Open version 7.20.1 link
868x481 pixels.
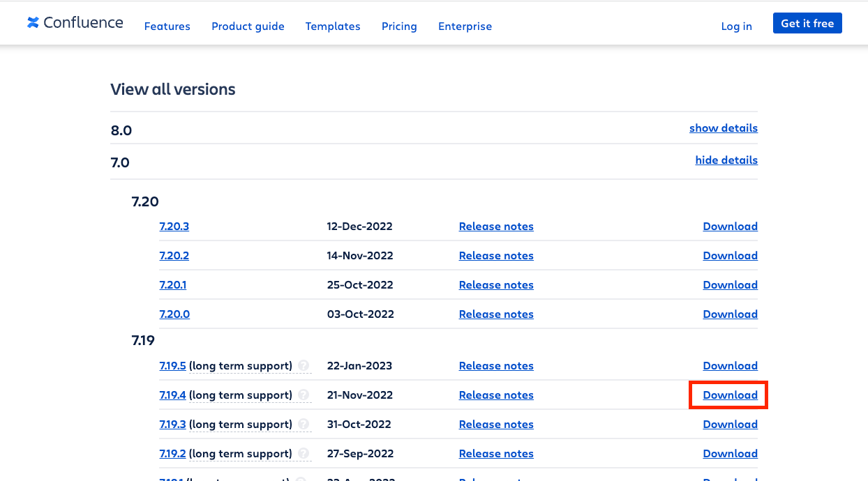click(x=172, y=285)
